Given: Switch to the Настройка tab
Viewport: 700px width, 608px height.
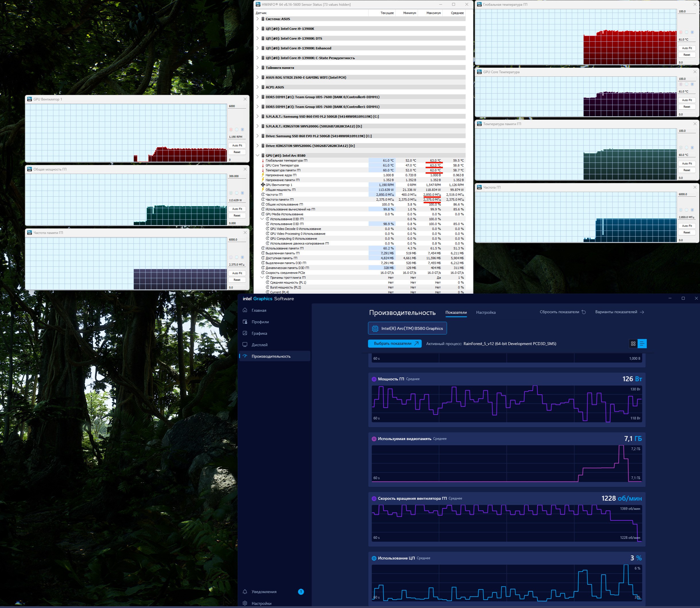Looking at the screenshot, I should click(x=485, y=313).
